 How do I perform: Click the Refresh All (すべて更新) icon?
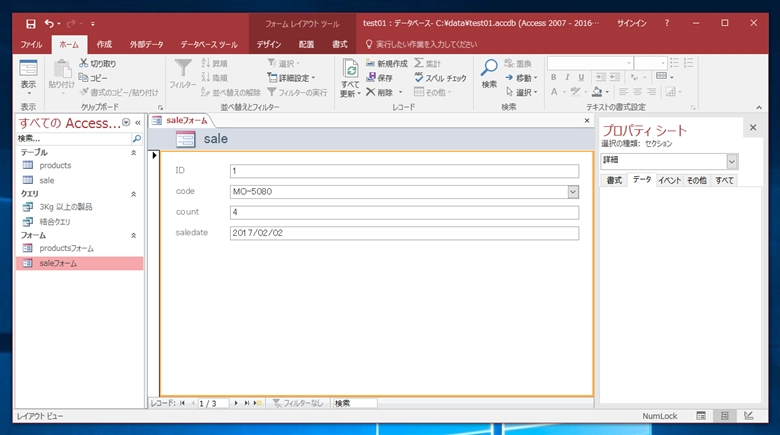pyautogui.click(x=350, y=69)
